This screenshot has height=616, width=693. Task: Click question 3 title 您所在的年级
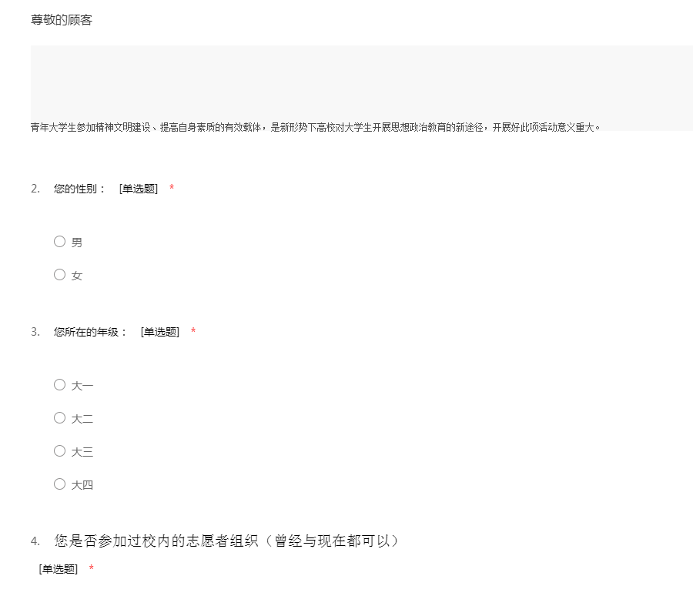[91, 332]
